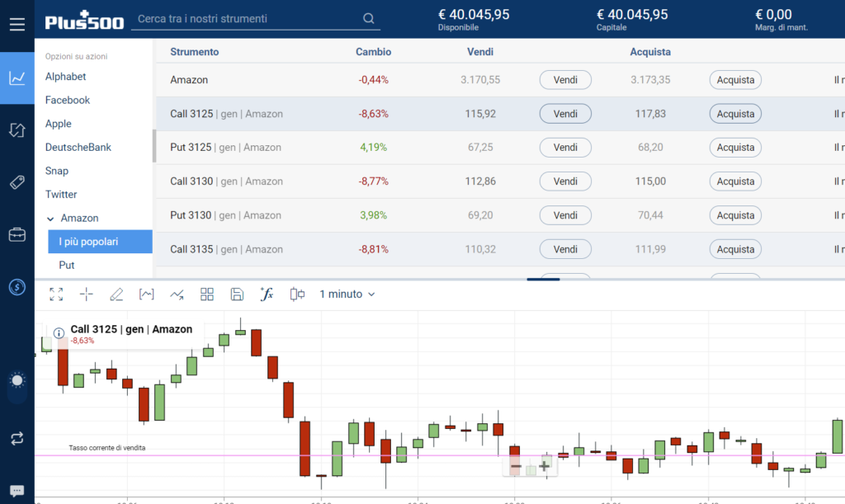Open the trend line tools icon
Screen dimensions: 845x504
coord(177,294)
